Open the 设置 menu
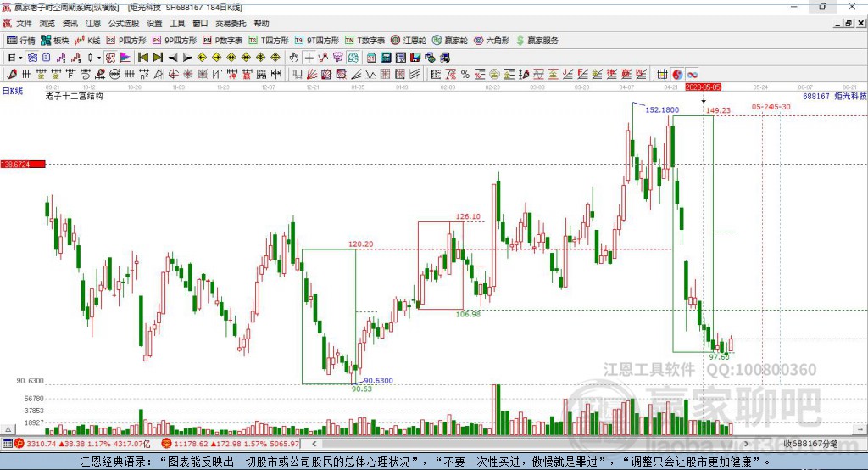Screen dimensions: 868x470 154,23
